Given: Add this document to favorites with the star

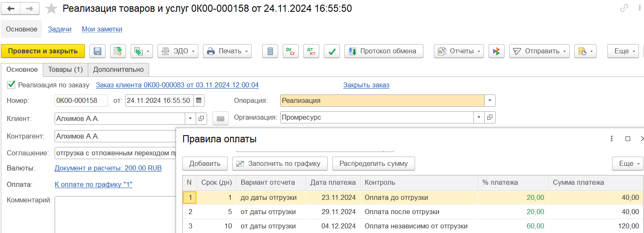Looking at the screenshot, I should 51,8.
